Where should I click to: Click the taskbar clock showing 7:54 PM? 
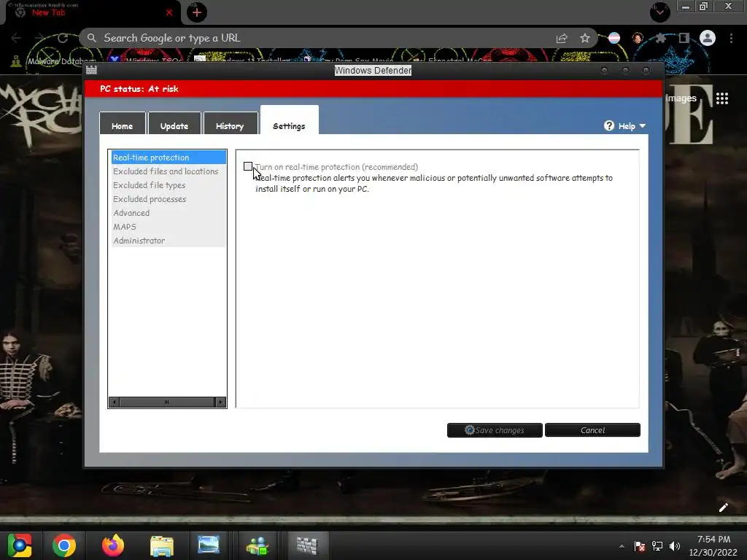point(713,545)
